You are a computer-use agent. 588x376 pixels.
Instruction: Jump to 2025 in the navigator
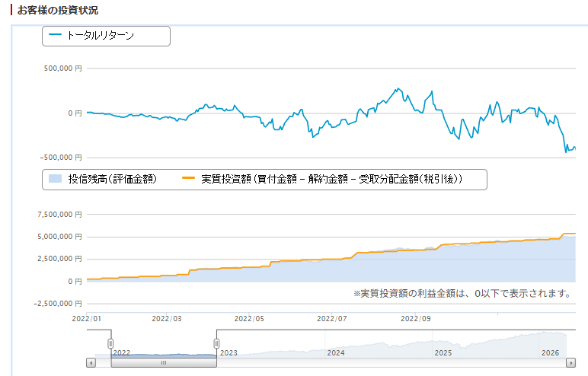[443, 353]
